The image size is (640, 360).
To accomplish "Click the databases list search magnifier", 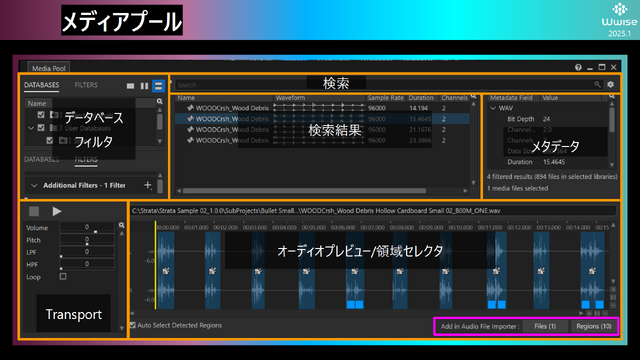I will [160, 101].
